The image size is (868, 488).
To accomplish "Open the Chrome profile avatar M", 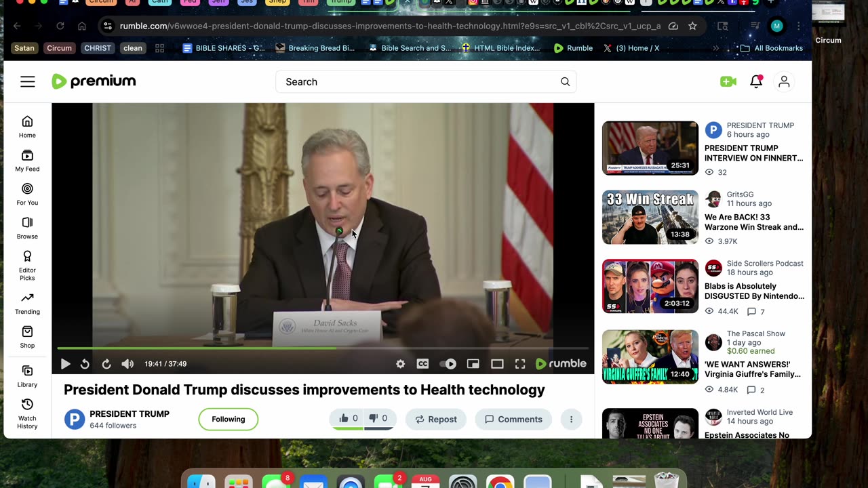I will point(777,26).
